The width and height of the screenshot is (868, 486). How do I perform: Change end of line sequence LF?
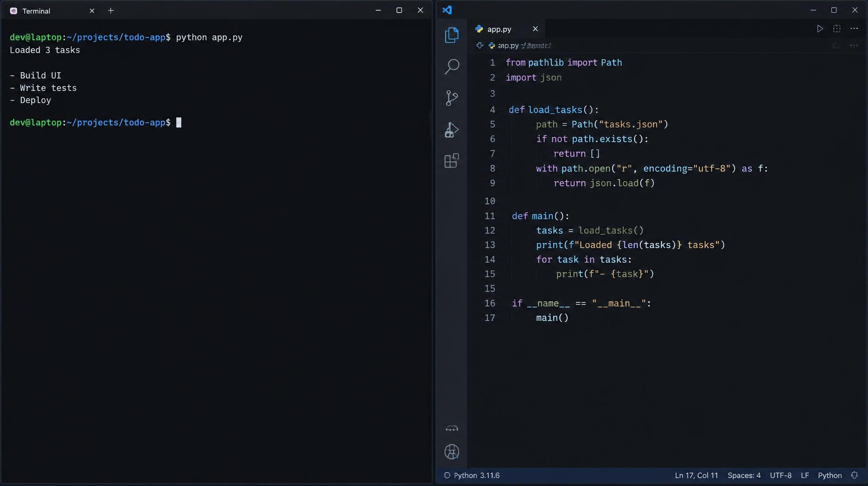[x=804, y=475]
